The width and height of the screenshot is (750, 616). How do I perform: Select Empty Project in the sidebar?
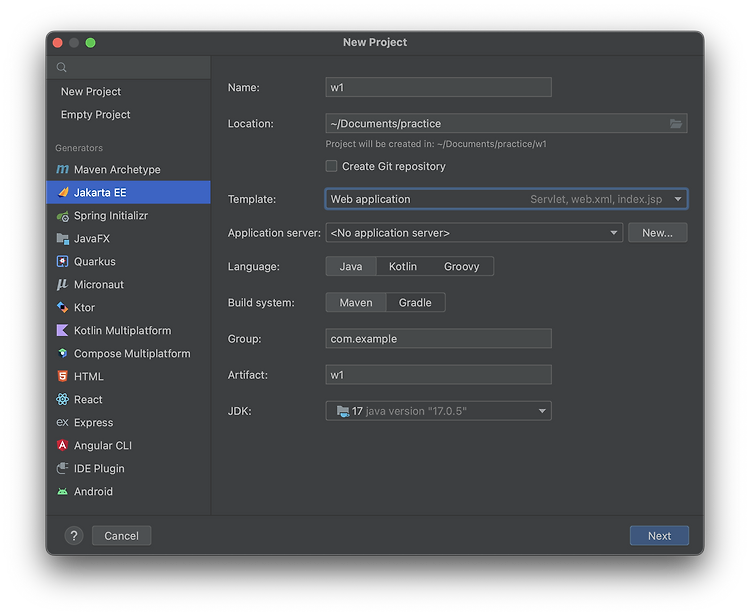[96, 115]
